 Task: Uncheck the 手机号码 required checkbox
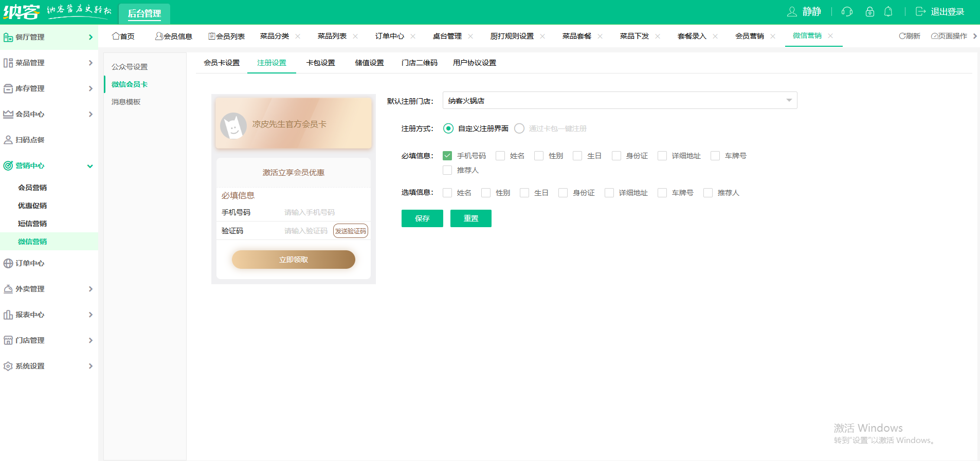tap(447, 156)
